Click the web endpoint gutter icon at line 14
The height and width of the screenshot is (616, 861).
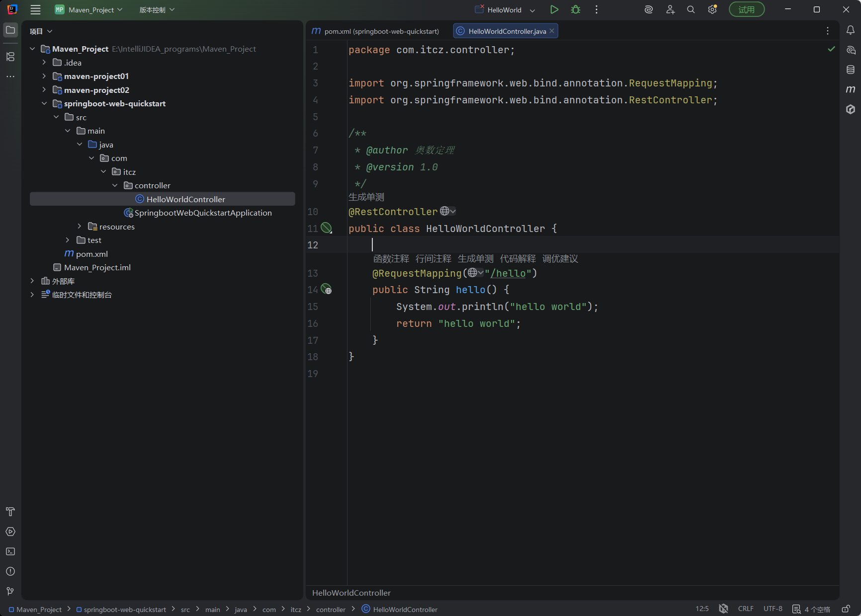point(326,289)
